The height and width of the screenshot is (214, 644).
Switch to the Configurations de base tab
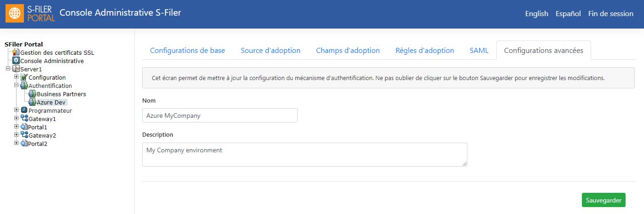coord(188,51)
